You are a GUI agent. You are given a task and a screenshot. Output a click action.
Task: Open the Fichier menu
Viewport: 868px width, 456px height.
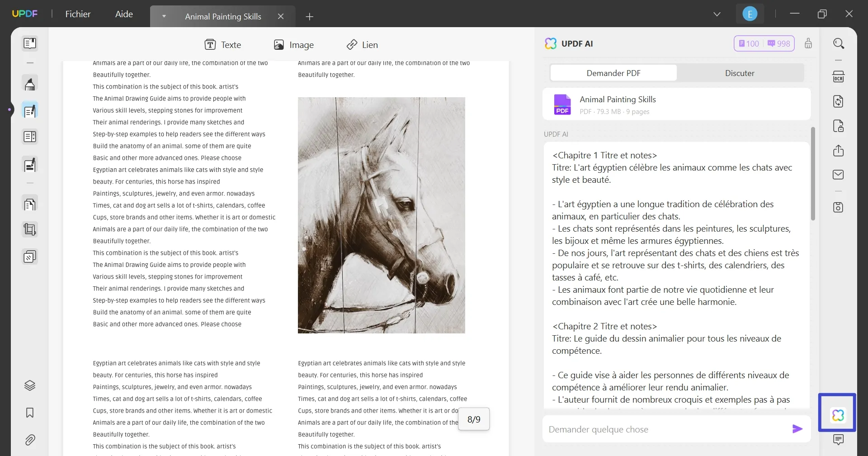(x=78, y=14)
